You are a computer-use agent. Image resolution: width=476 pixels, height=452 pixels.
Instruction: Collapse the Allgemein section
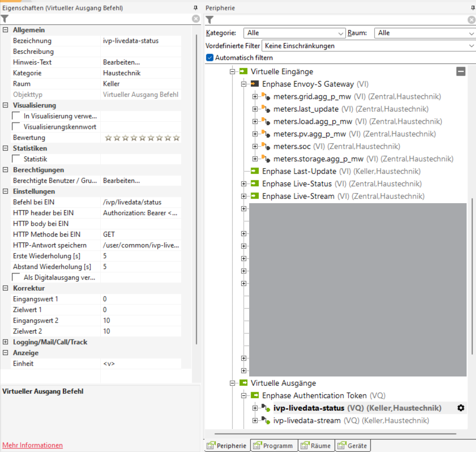click(5, 29)
